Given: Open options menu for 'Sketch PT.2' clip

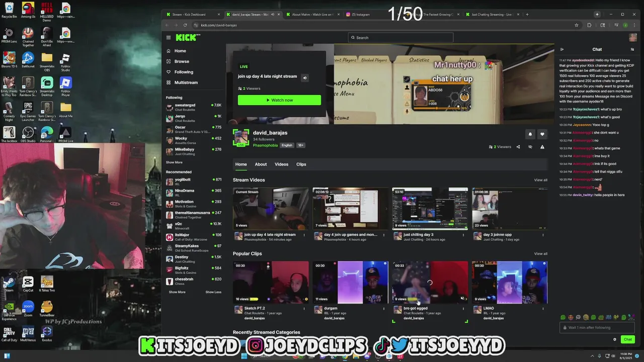Looking at the screenshot, I should (x=304, y=308).
